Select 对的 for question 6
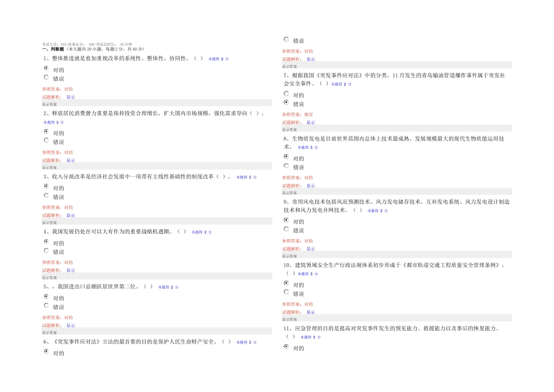 (x=46, y=351)
